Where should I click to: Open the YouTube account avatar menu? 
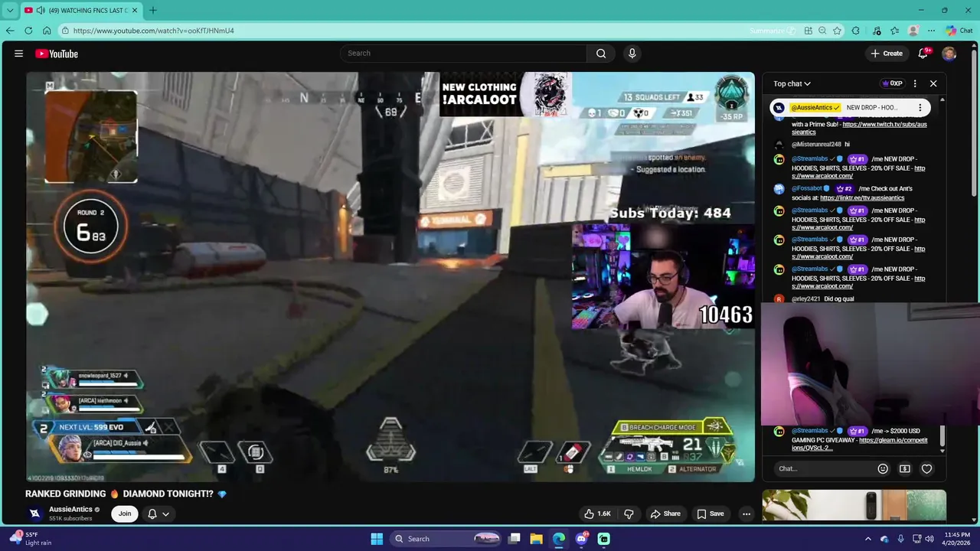click(x=949, y=54)
